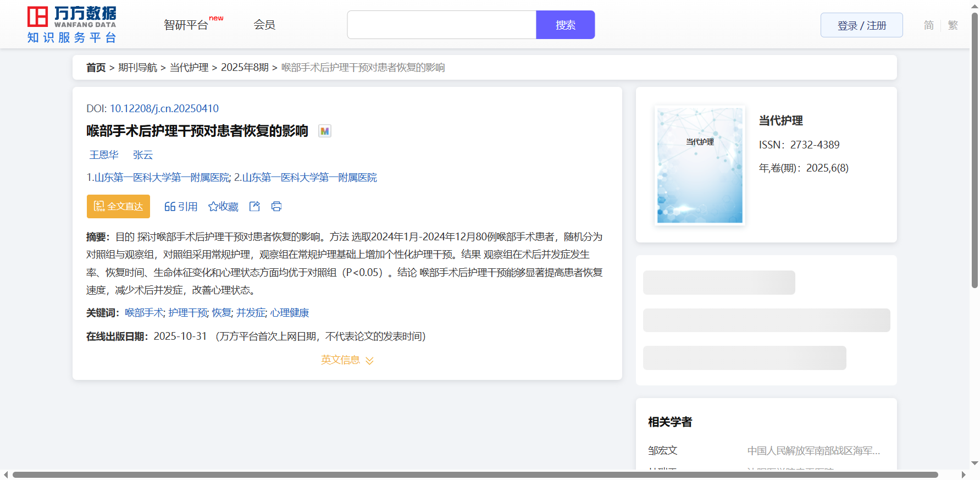This screenshot has width=980, height=480.
Task: Open the DOI link 10.12208/j.cn.20250410
Action: pos(164,108)
